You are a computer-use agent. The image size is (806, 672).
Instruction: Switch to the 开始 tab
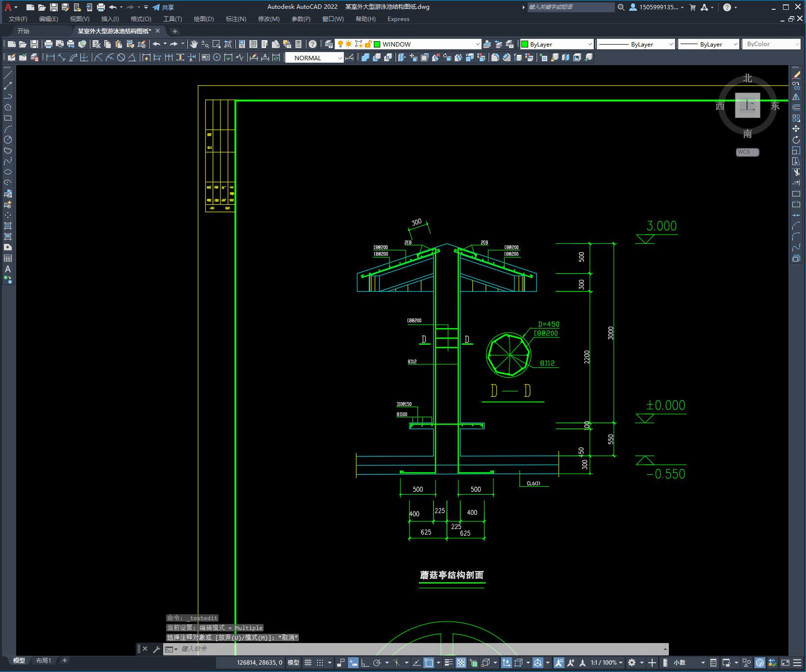(x=24, y=31)
